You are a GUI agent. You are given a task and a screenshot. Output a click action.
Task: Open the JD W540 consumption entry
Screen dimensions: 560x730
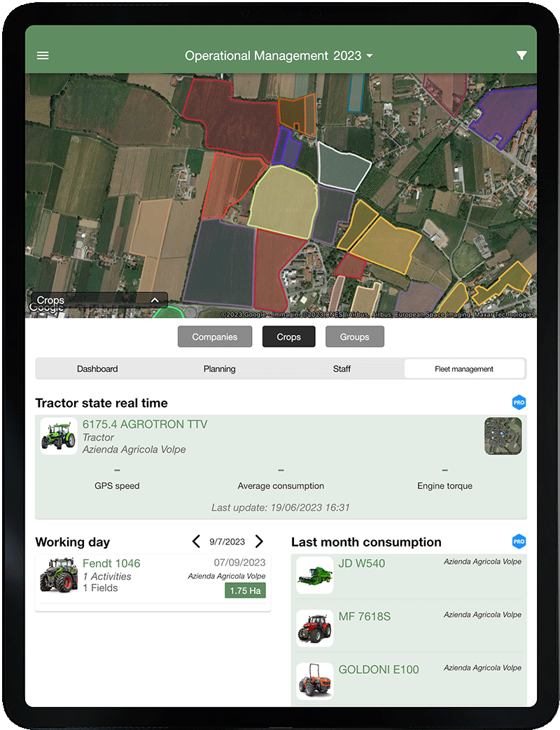pyautogui.click(x=409, y=575)
